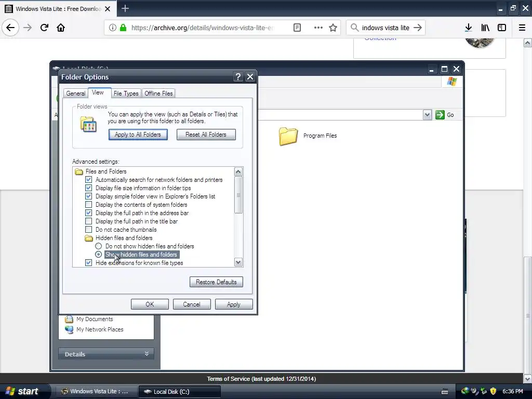Click Apply to All Folders button

[138, 135]
